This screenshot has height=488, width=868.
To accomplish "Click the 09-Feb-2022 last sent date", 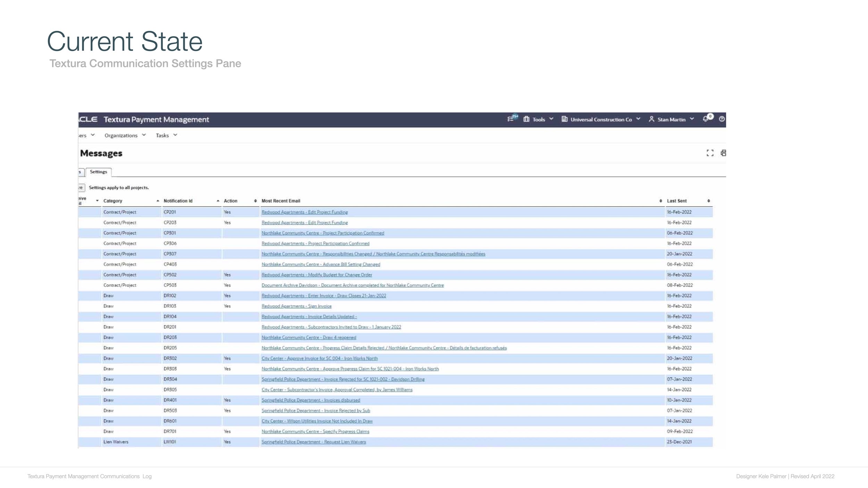I will click(679, 431).
